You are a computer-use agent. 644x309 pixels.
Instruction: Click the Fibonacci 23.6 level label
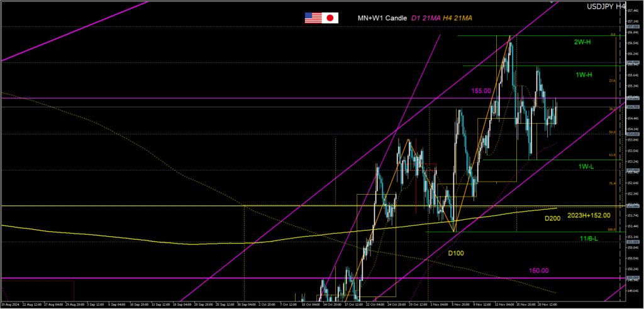point(612,81)
